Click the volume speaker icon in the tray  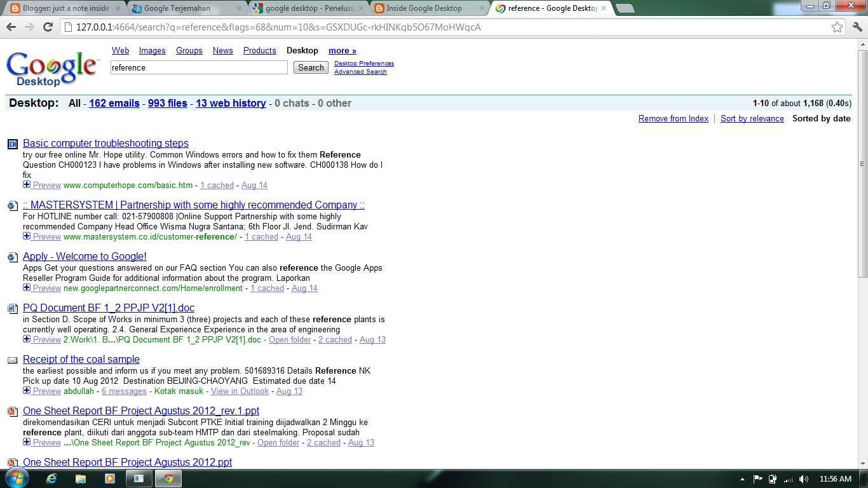[x=804, y=479]
